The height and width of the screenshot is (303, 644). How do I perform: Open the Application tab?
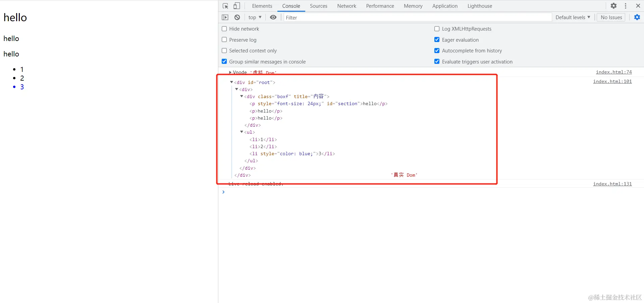coord(445,6)
